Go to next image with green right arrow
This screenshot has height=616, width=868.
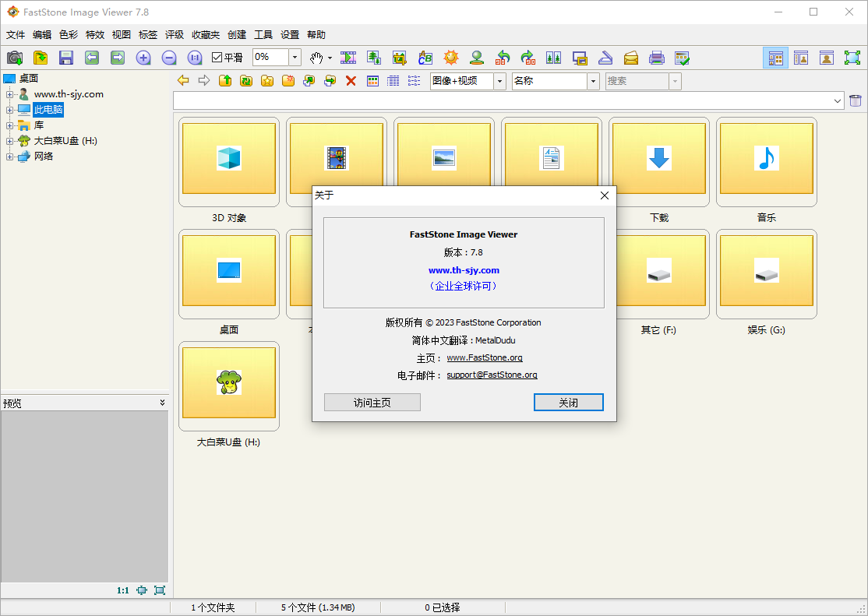click(x=118, y=58)
